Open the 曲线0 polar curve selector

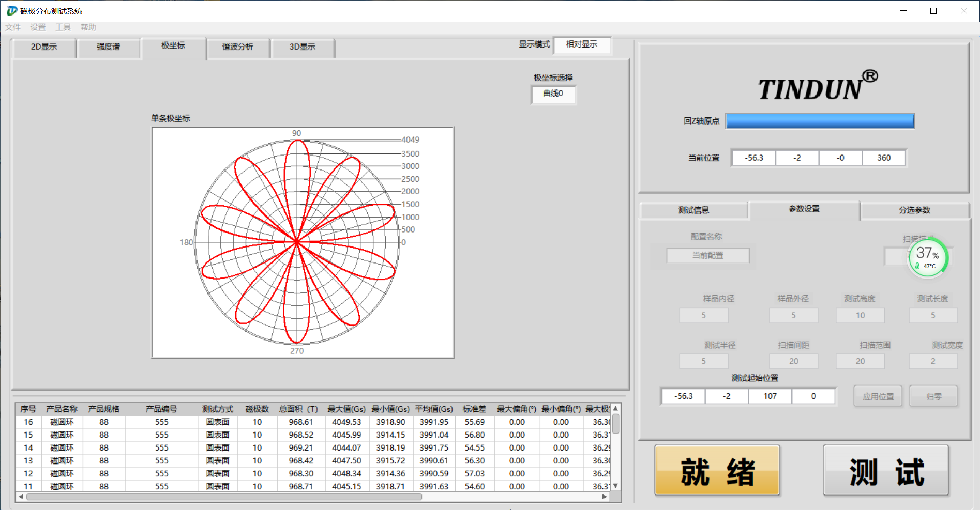tap(553, 94)
